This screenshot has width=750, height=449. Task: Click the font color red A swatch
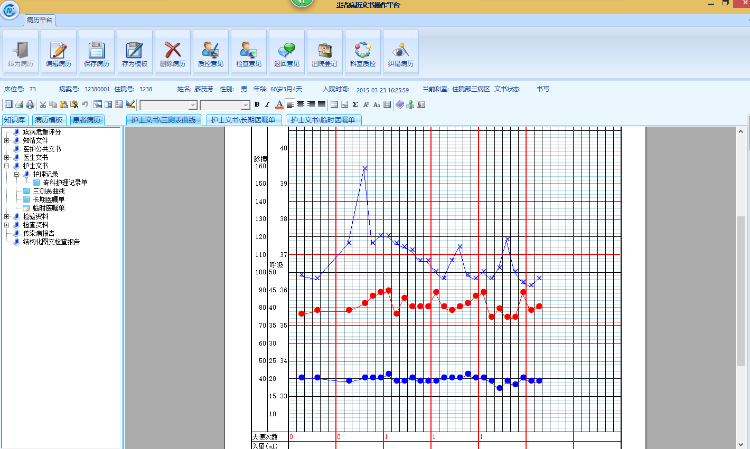(x=277, y=104)
